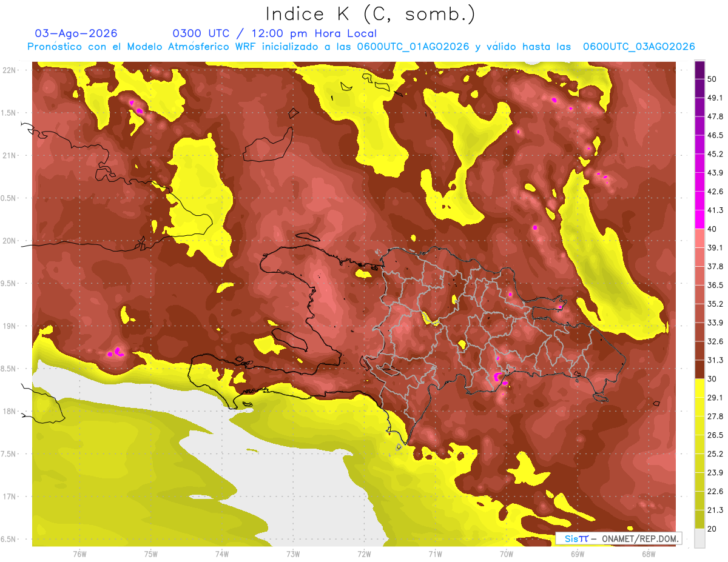
Task: Select the bright yellow colorbar segment between 29.1 and 30
Action: [699, 388]
